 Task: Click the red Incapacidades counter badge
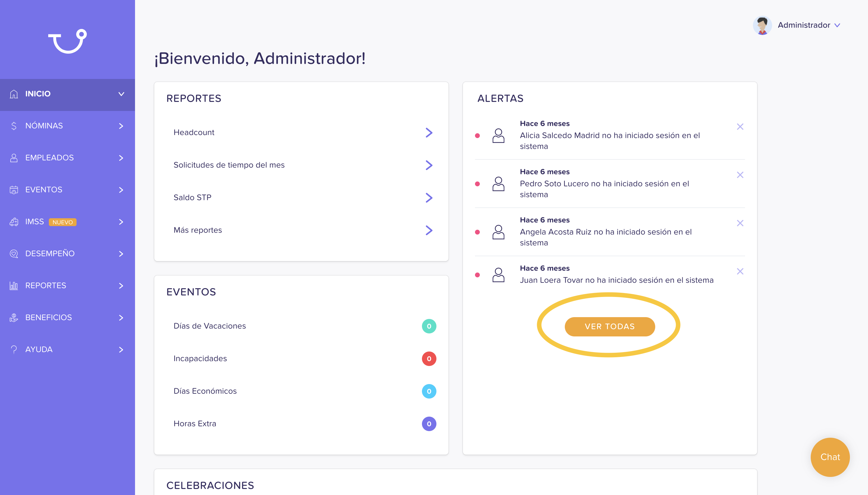pos(429,359)
